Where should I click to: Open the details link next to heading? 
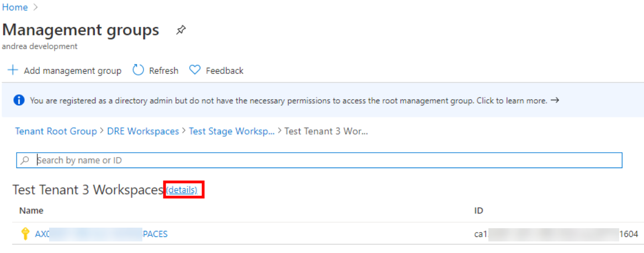tap(182, 190)
